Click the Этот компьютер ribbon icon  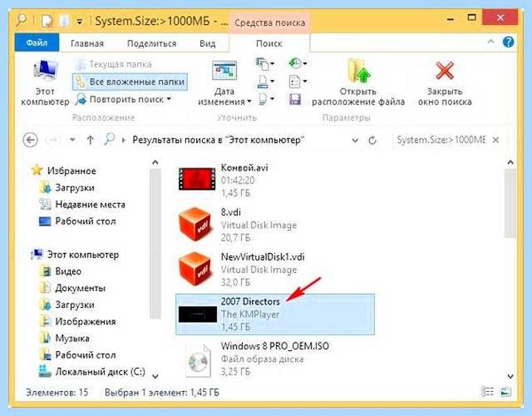tap(45, 82)
